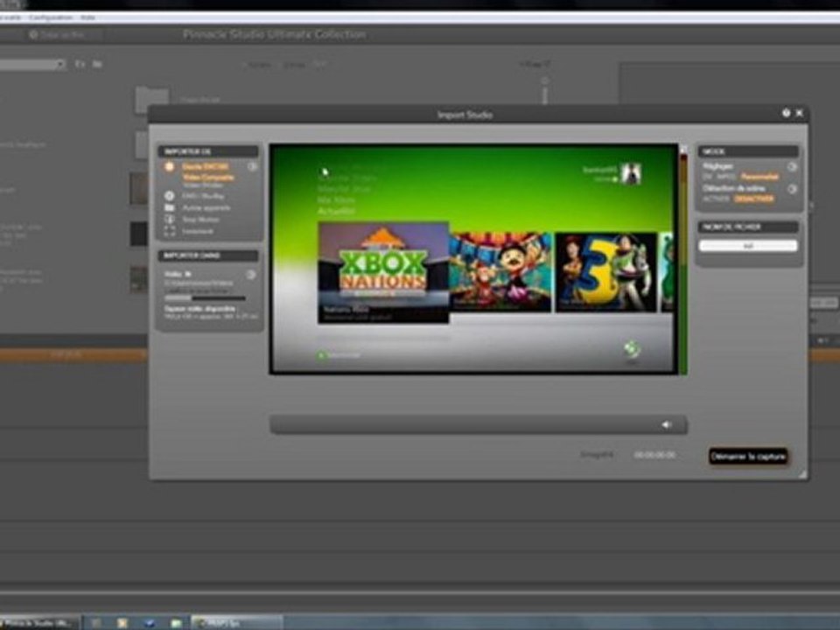Viewport: 840px width, 630px height.
Task: Choose Personnalisé capture preset
Action: pyautogui.click(x=759, y=177)
